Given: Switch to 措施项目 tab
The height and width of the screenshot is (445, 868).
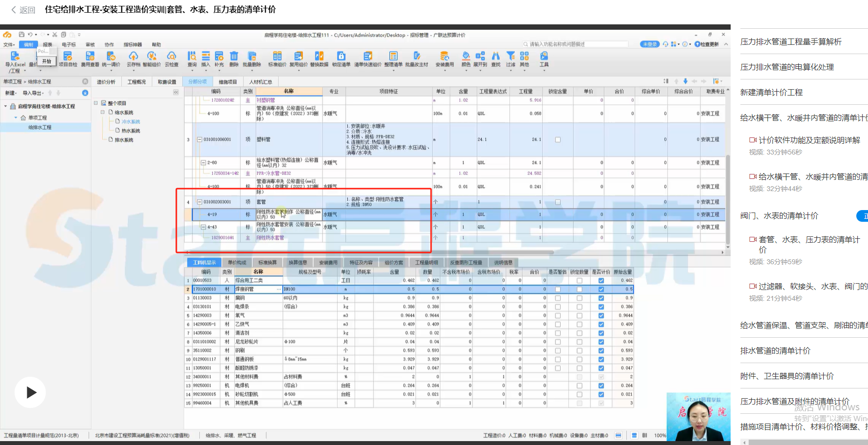Looking at the screenshot, I should (227, 82).
